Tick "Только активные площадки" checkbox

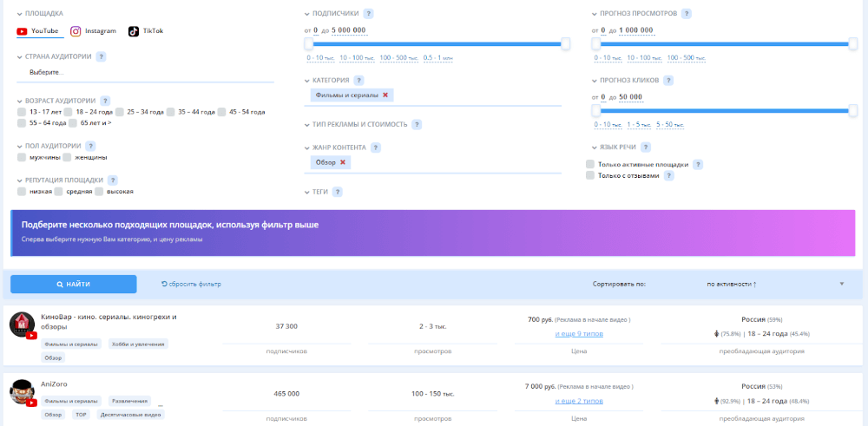tap(590, 164)
